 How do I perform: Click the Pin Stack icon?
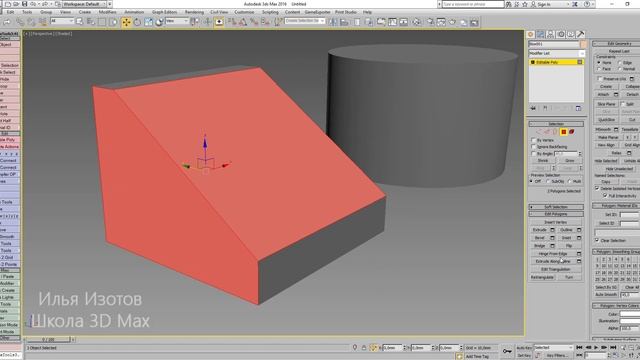click(533, 108)
